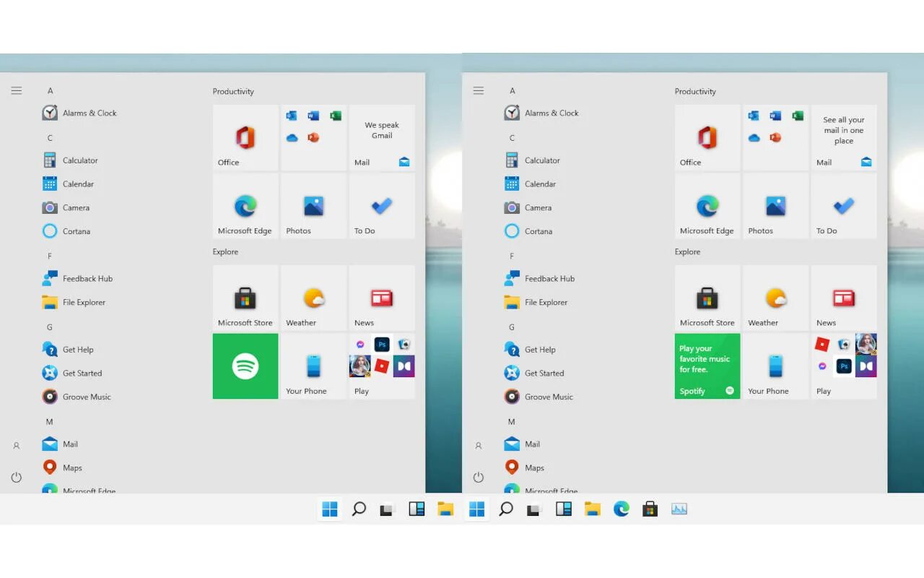Open File Explorer in left Start menu list
This screenshot has width=924, height=578.
(x=74, y=302)
